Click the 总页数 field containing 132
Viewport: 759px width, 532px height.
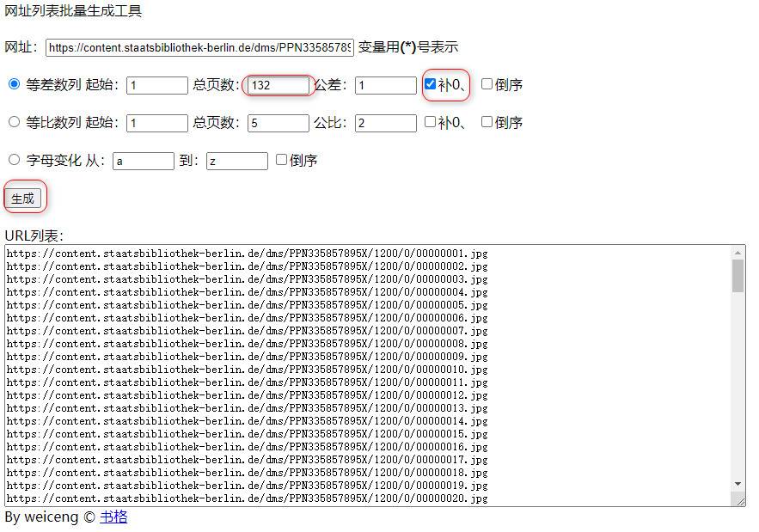point(277,84)
